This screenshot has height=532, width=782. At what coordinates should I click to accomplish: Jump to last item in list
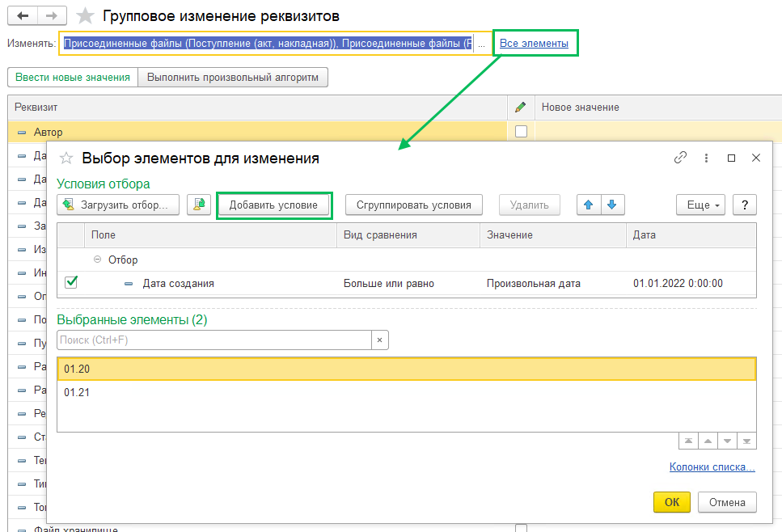pyautogui.click(x=746, y=441)
